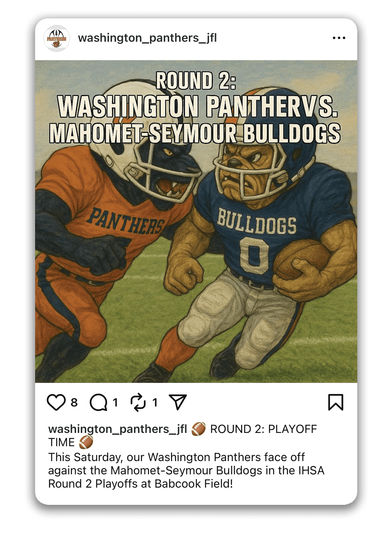Click the football emoji after the username
The image size is (392, 538).
199,429
